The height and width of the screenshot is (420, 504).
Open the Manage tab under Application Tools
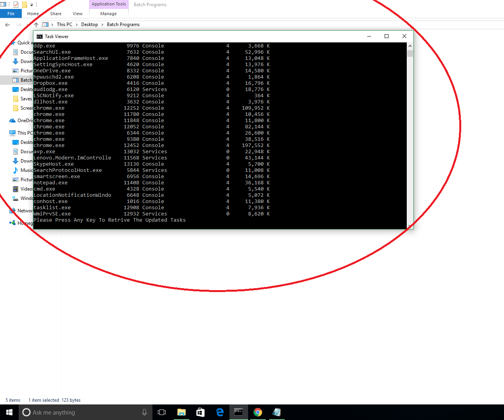click(108, 13)
